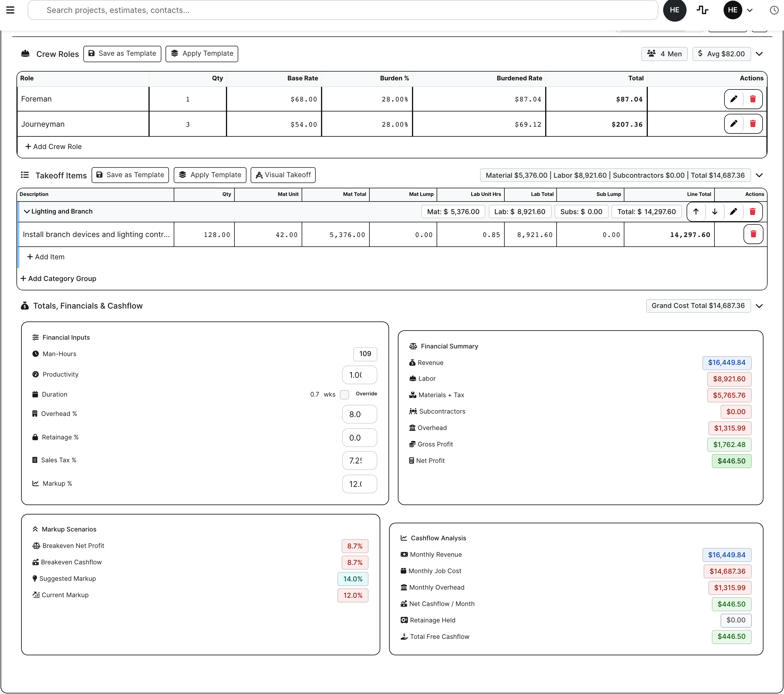
Task: Click the Journeyman total $207.36
Action: point(627,124)
